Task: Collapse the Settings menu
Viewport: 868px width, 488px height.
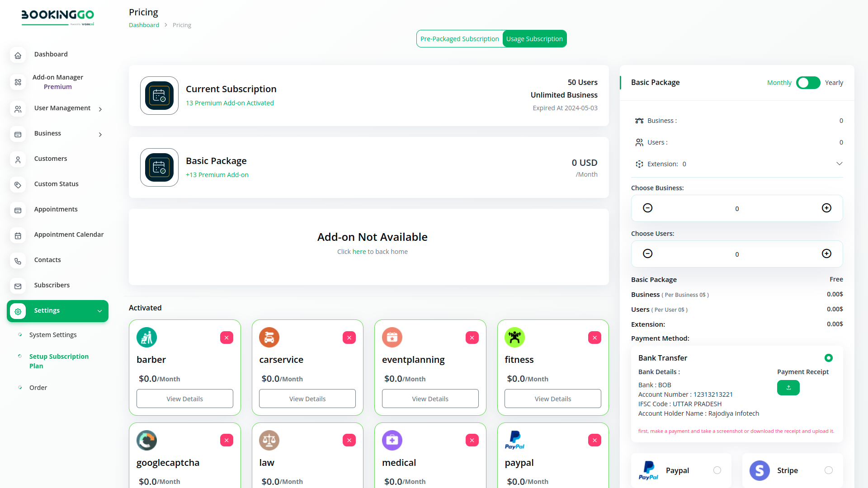Action: tap(99, 311)
